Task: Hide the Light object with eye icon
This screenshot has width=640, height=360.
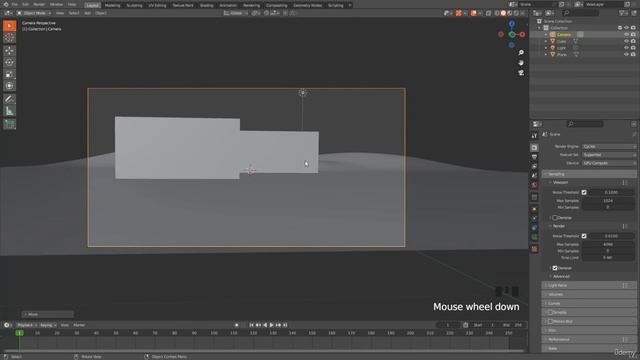Action: (627, 48)
